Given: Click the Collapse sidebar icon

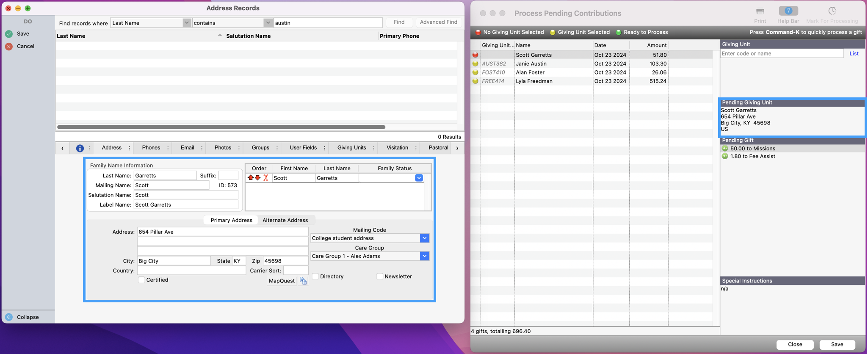Looking at the screenshot, I should (9, 317).
